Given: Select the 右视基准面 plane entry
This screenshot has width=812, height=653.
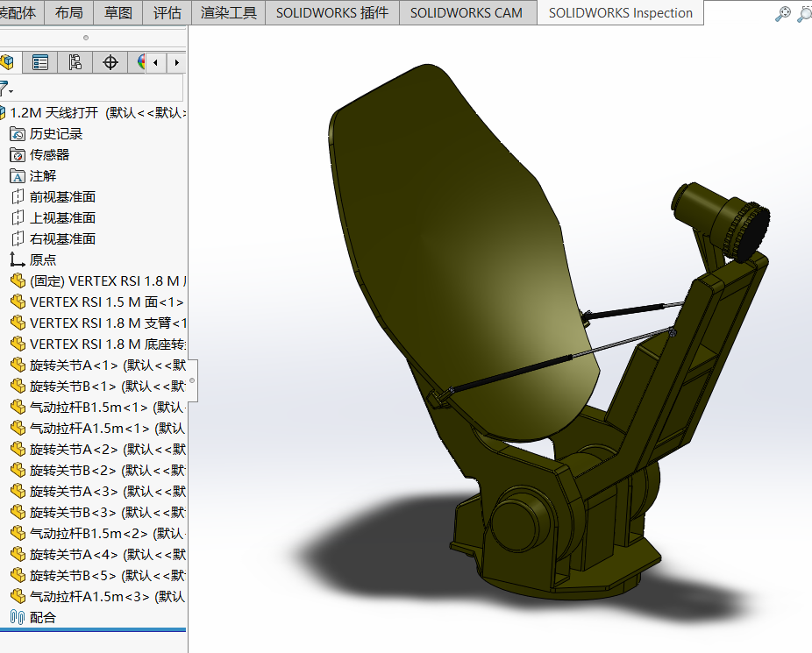Looking at the screenshot, I should coord(62,239).
